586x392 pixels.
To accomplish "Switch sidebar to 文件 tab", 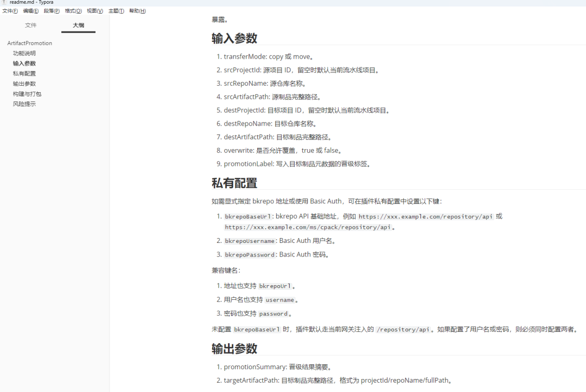I will tap(30, 25).
